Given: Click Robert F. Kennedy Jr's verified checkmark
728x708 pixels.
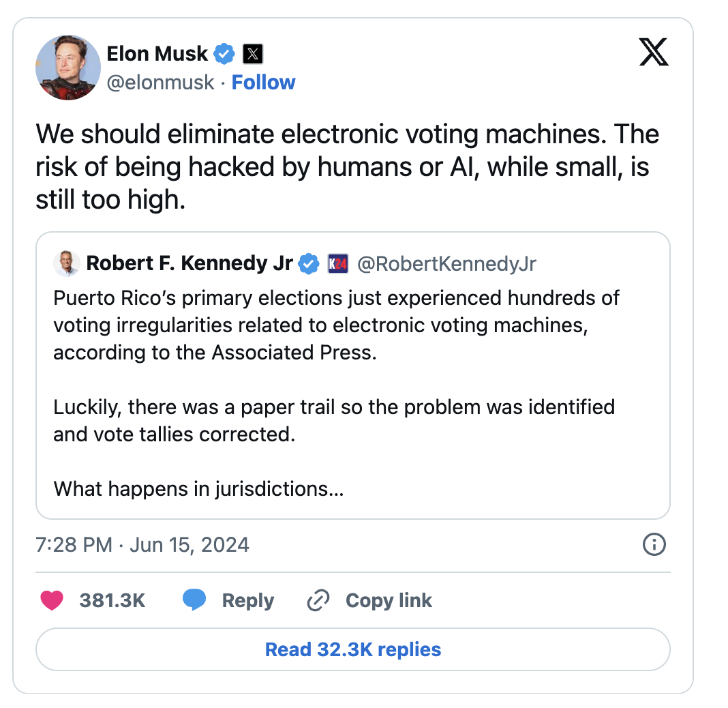Looking at the screenshot, I should pos(309,263).
